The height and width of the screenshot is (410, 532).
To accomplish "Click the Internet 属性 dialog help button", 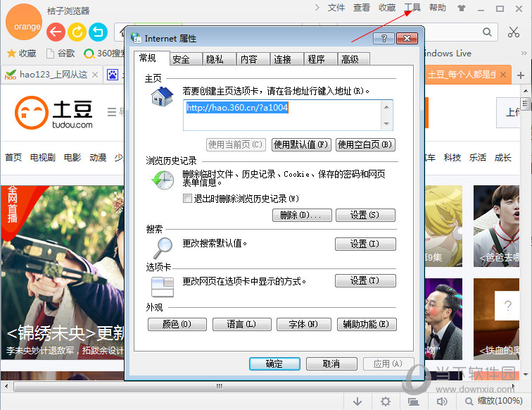I will 384,38.
